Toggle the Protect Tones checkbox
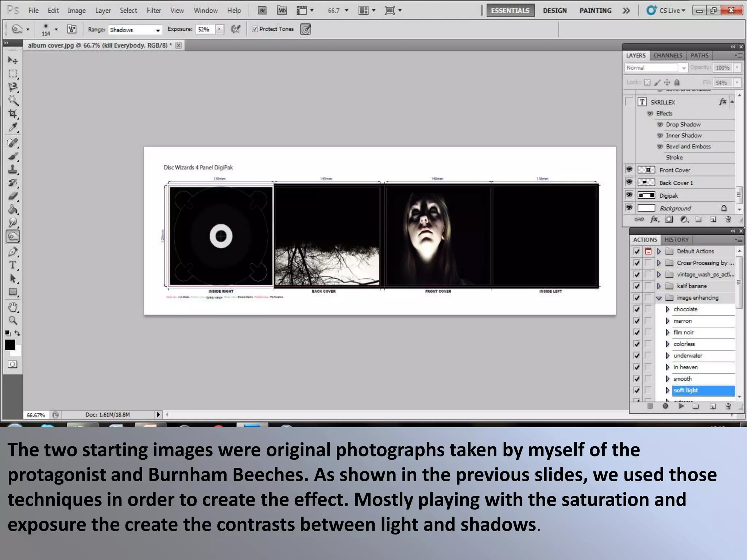 tap(255, 29)
